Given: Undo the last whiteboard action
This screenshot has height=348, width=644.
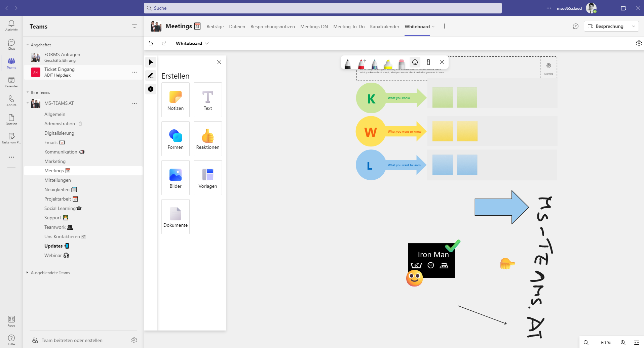Looking at the screenshot, I should coord(151,43).
